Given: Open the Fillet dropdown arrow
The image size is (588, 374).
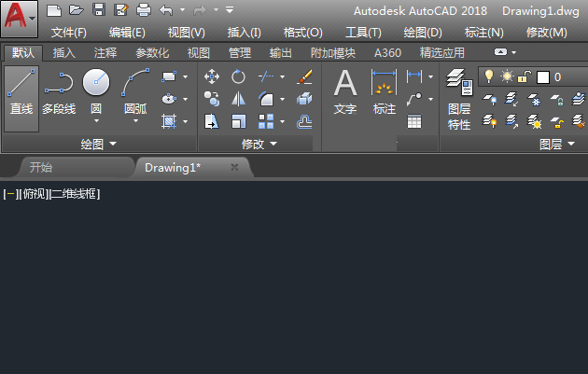Looking at the screenshot, I should [x=283, y=99].
